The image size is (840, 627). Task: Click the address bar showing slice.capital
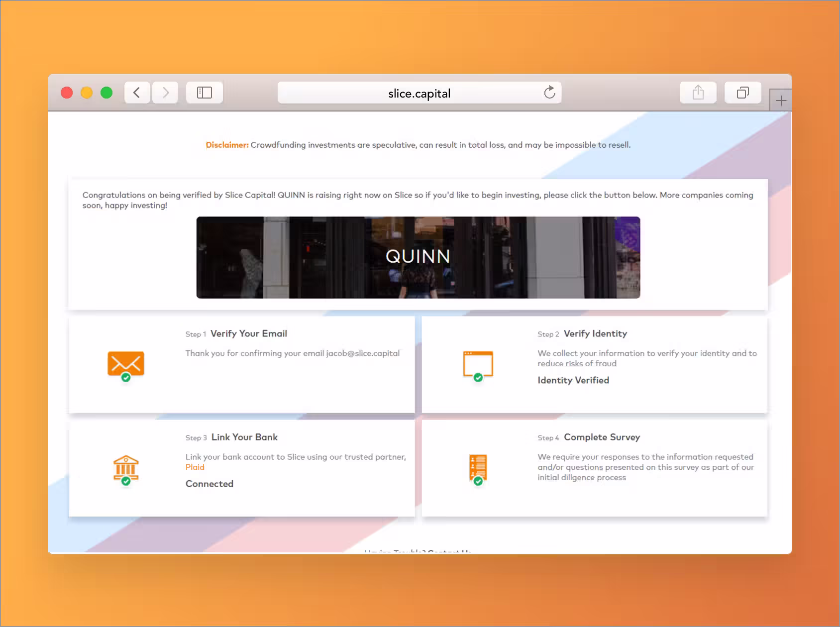[419, 93]
